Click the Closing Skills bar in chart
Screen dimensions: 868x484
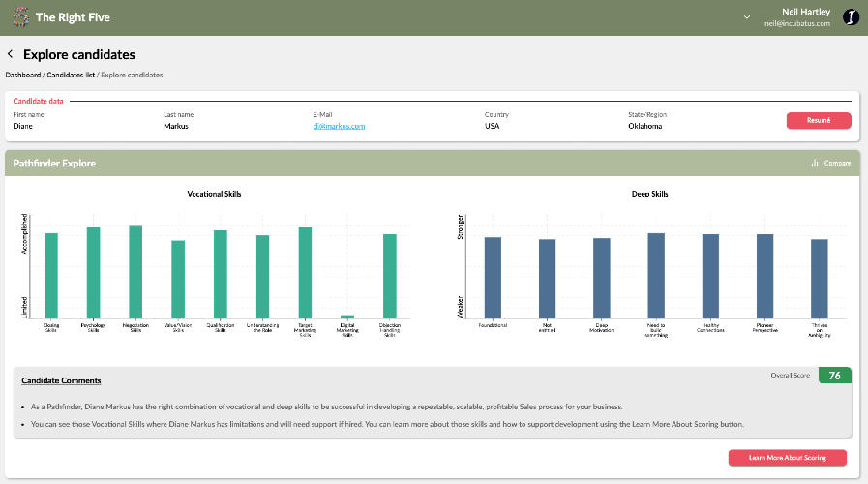tap(51, 275)
